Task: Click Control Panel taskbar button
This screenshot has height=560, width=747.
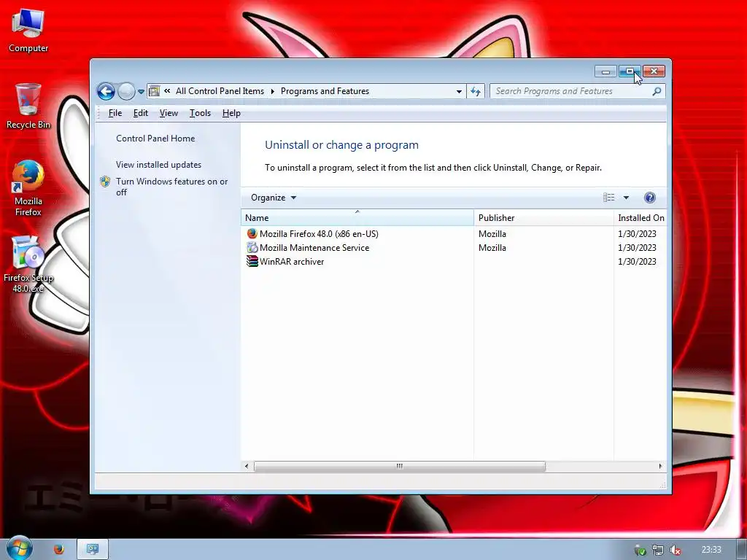Action: click(93, 549)
